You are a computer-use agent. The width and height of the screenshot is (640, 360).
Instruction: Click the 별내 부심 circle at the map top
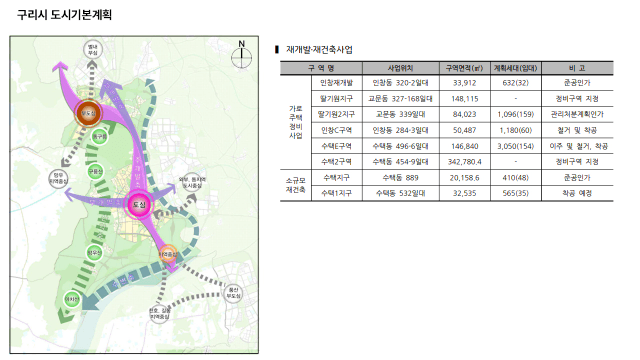click(93, 50)
